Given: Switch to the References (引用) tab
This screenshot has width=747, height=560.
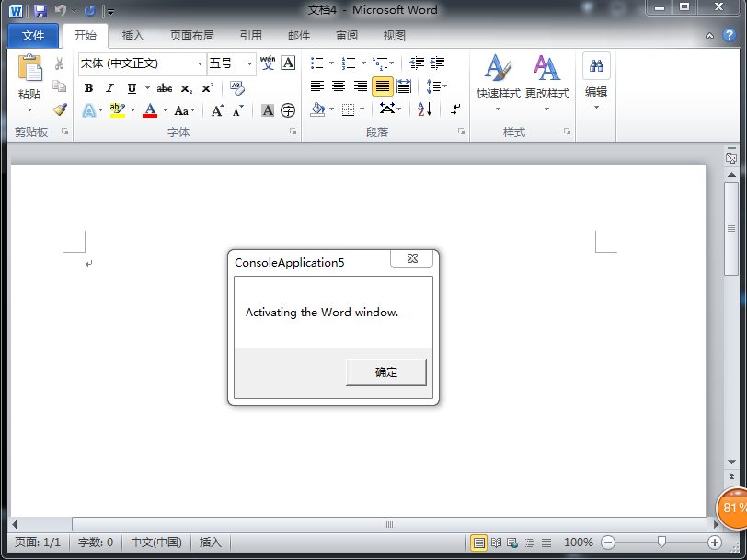Looking at the screenshot, I should coord(250,36).
